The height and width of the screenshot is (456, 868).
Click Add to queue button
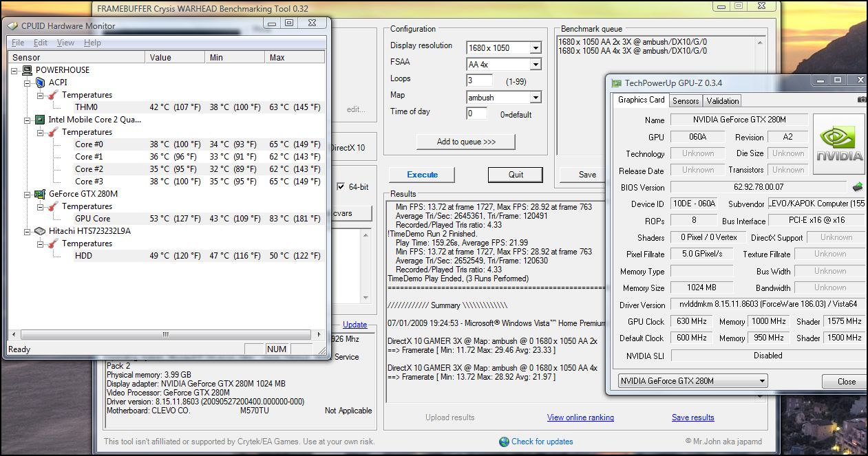coord(466,142)
